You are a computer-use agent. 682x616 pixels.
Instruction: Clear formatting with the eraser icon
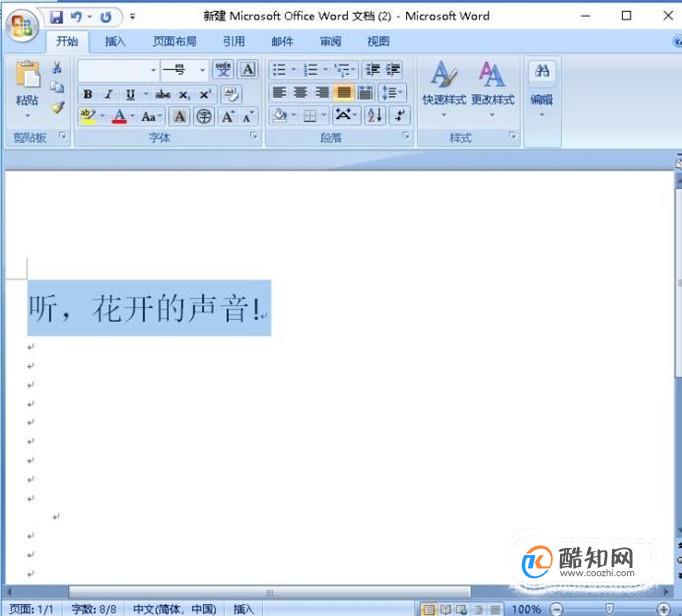pyautogui.click(x=231, y=94)
